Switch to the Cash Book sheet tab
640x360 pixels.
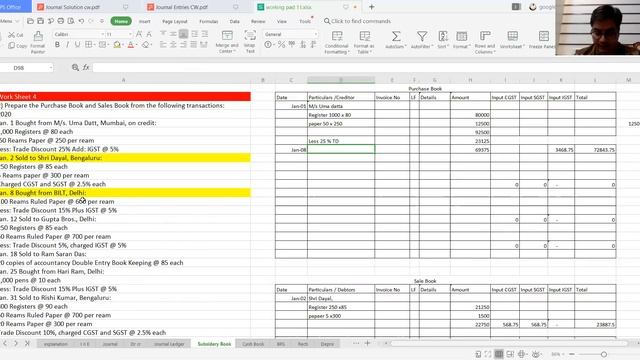point(253,344)
